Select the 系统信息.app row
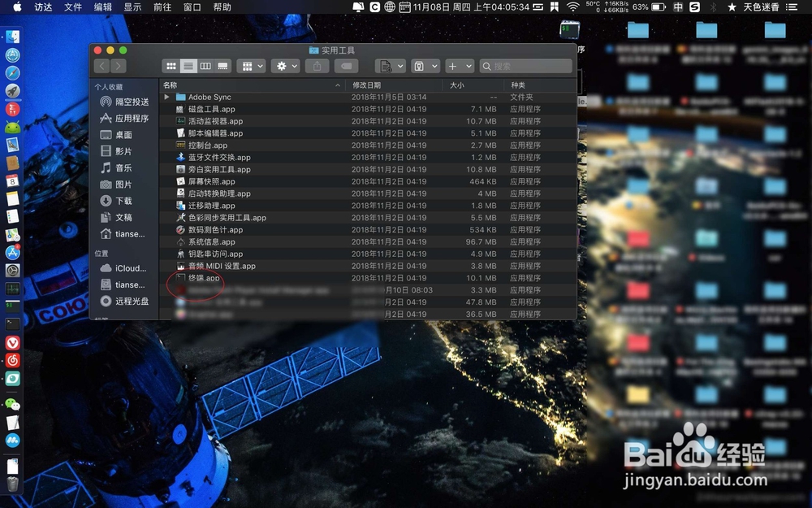Viewport: 812px width, 508px height. 368,241
